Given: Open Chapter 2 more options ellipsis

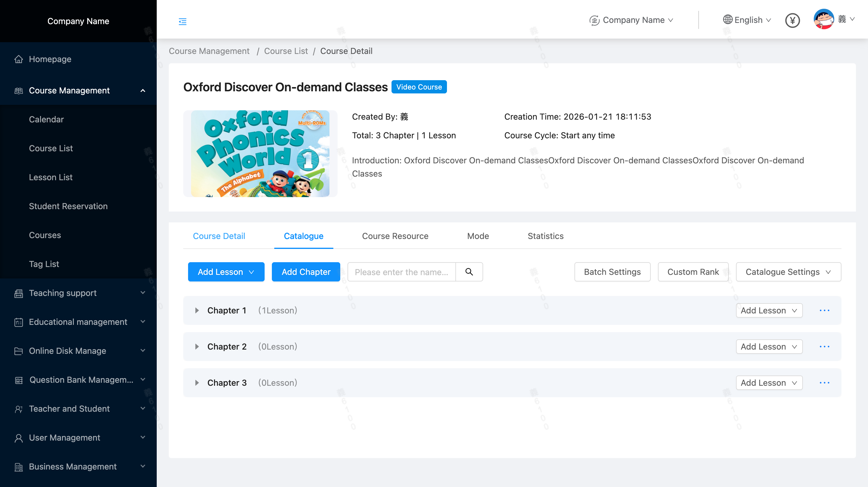Looking at the screenshot, I should (824, 347).
